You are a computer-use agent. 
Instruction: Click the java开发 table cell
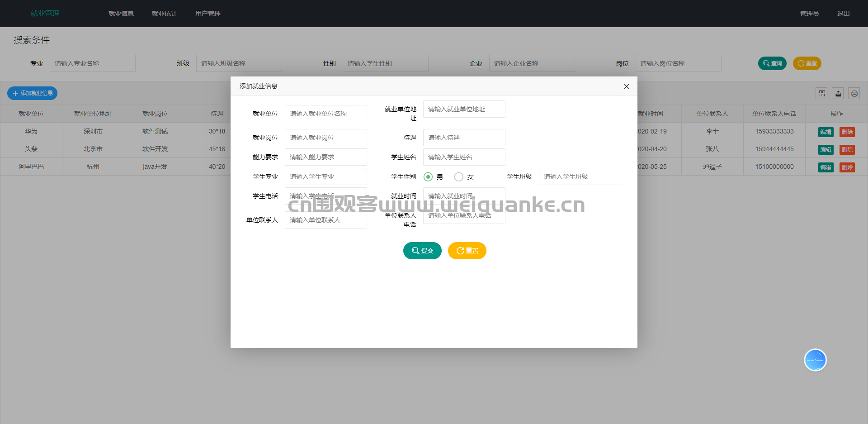155,167
